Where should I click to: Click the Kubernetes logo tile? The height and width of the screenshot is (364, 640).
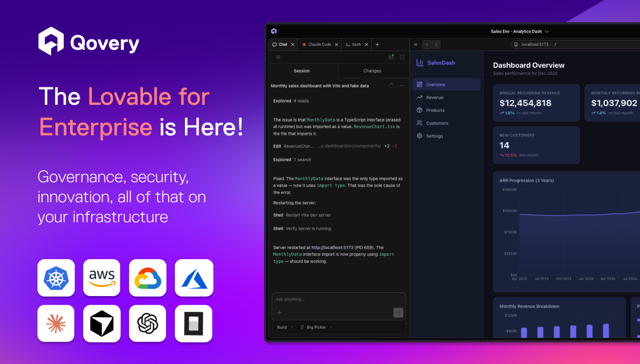tap(56, 278)
